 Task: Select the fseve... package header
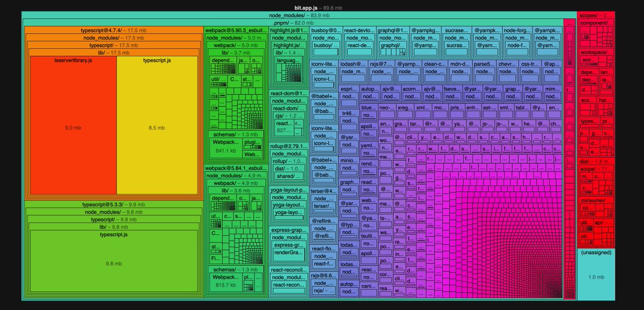coord(452,89)
